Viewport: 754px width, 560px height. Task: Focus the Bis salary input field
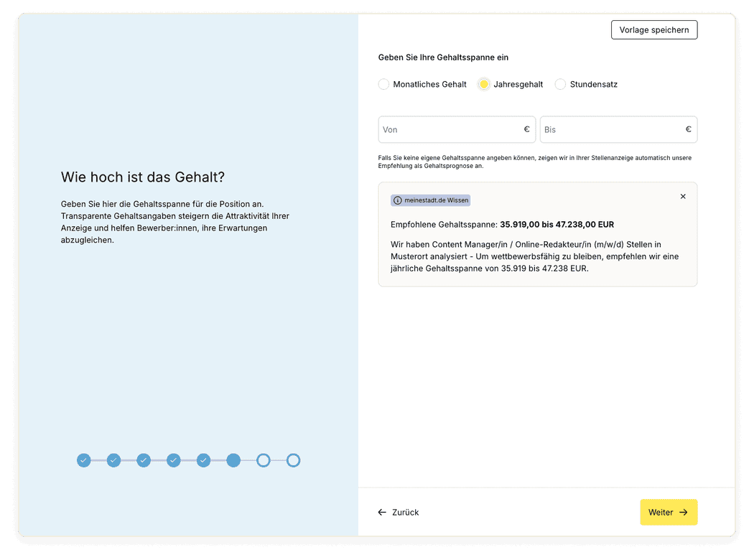(x=618, y=129)
